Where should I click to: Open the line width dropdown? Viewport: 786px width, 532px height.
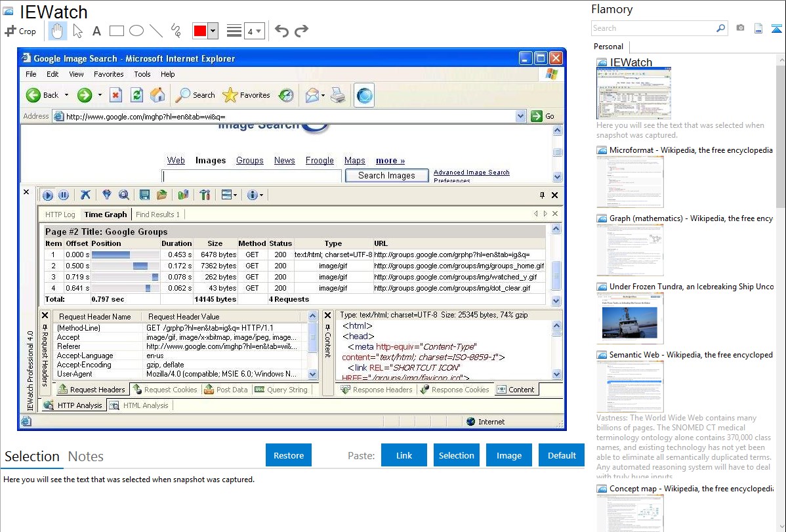click(x=255, y=31)
